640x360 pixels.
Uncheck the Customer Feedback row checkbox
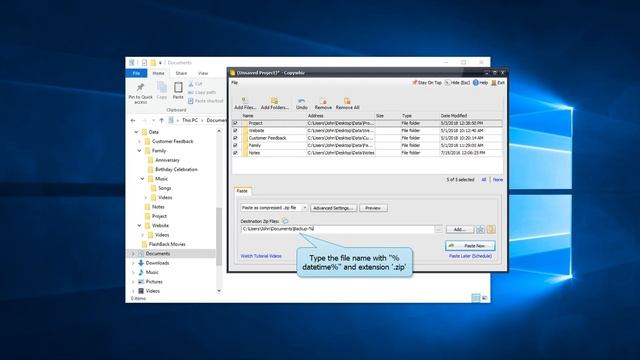coord(235,138)
